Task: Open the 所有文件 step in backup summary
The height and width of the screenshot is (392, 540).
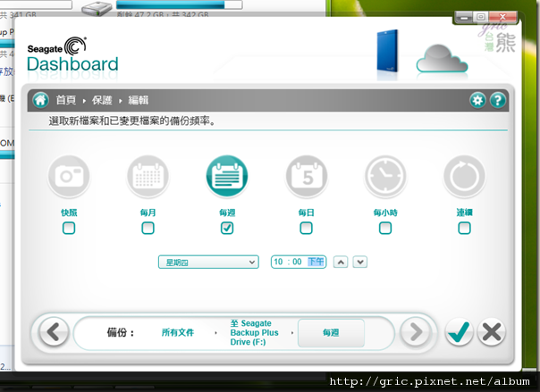Action: tap(178, 332)
